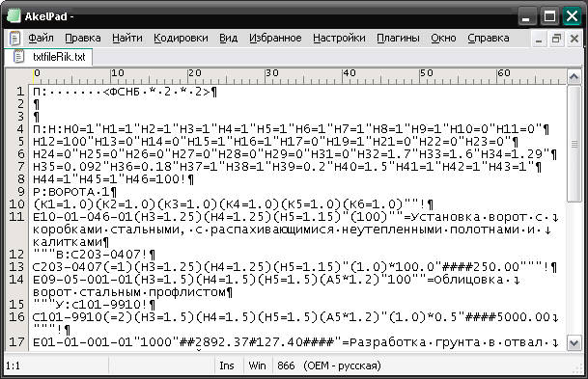Click the txtfileRik.txt tab file icon
588x379 pixels.
pos(18,57)
